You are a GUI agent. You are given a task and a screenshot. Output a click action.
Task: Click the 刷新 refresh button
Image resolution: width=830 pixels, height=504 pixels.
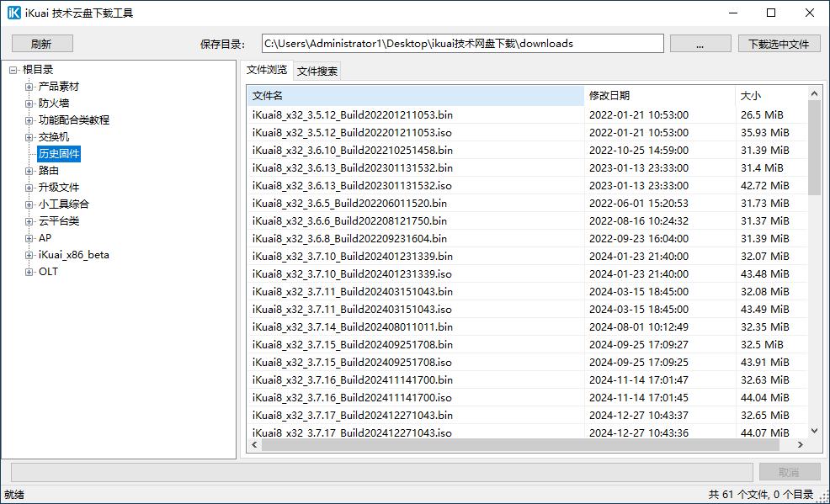(42, 44)
